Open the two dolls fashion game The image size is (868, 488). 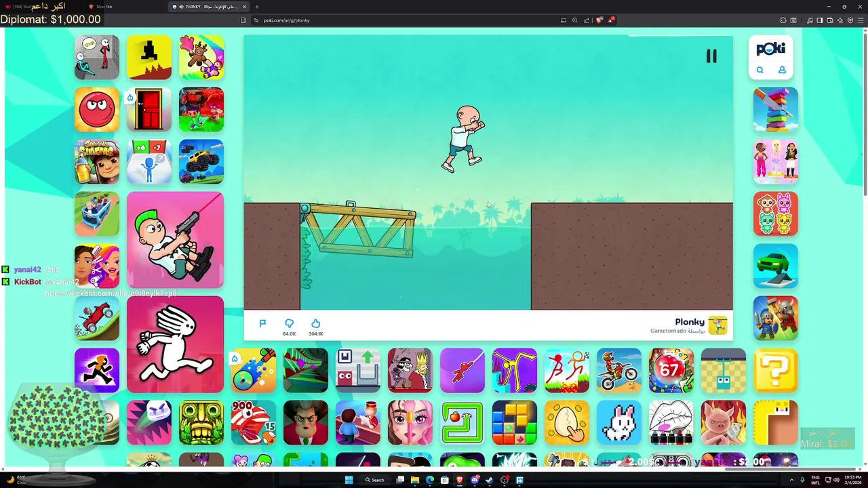776,161
